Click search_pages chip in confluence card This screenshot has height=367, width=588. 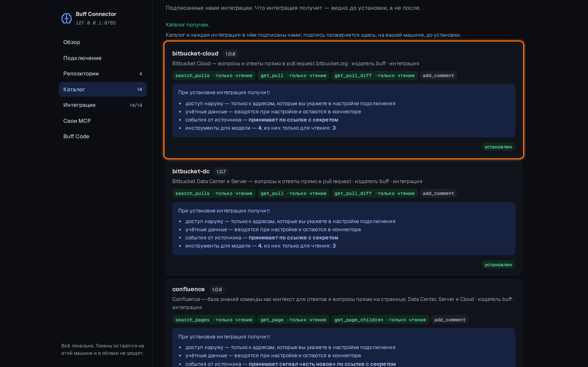point(214,320)
